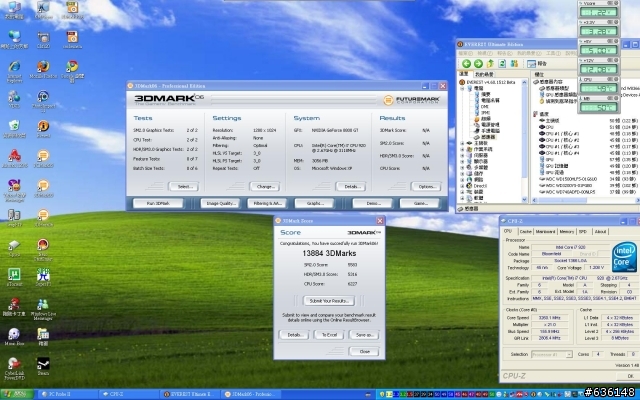Expand the Storage (儲存) node in EVEREST tree

point(462,173)
